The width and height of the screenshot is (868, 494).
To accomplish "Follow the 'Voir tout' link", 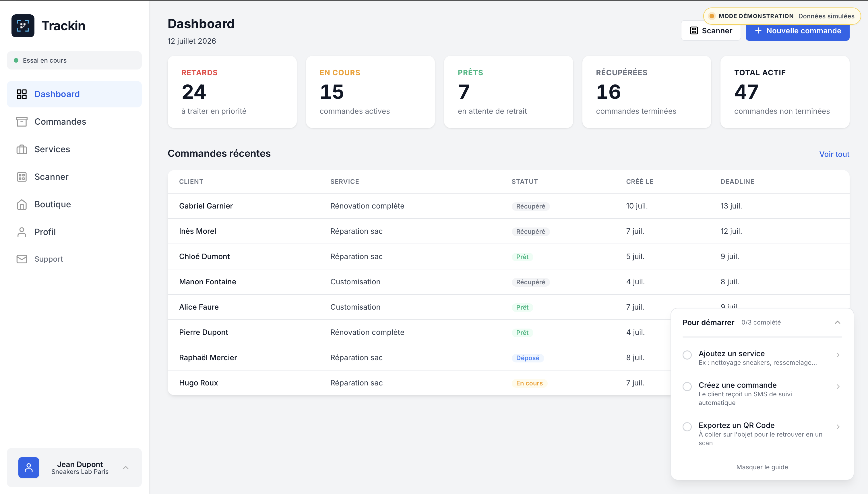I will (x=834, y=154).
